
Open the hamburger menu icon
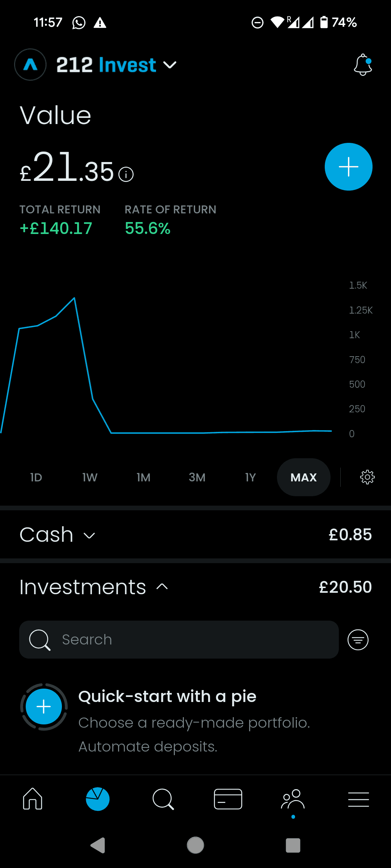tap(358, 799)
